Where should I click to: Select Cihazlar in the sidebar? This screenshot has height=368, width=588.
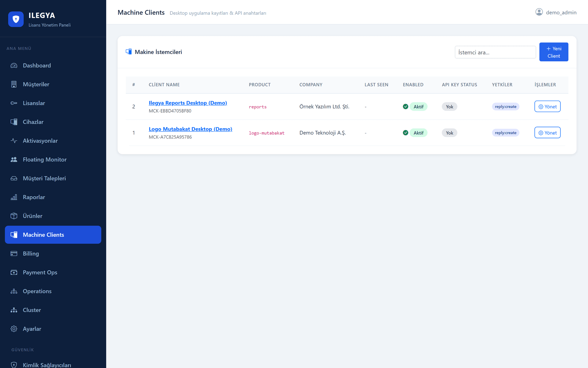click(53, 122)
